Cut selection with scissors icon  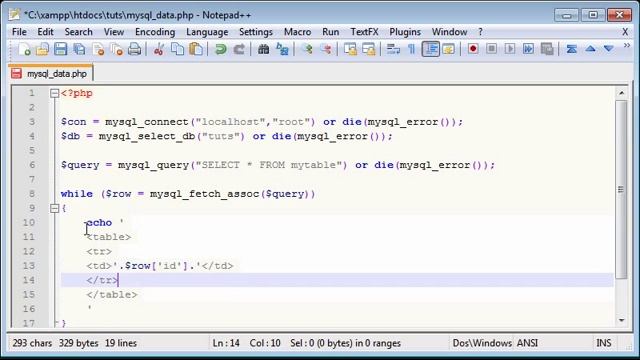pyautogui.click(x=158, y=49)
